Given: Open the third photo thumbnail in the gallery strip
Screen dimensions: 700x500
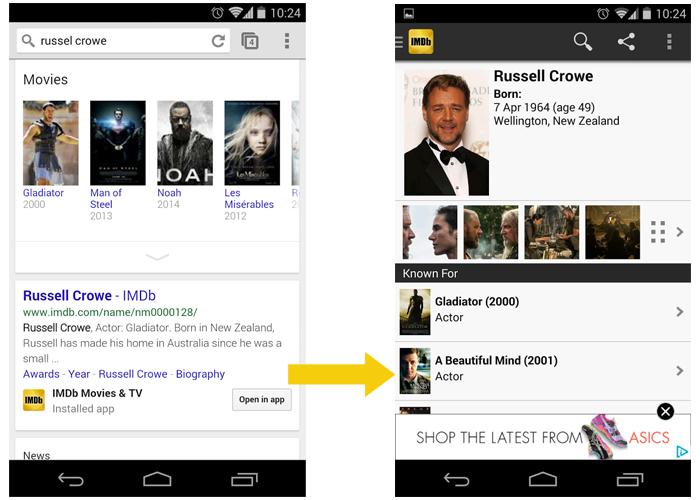Looking at the screenshot, I should pos(552,232).
